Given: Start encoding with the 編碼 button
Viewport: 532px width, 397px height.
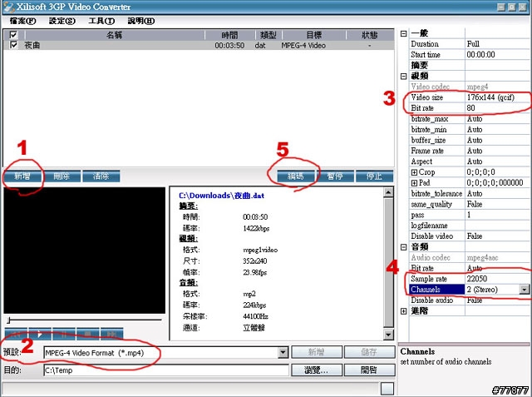Looking at the screenshot, I should click(296, 176).
